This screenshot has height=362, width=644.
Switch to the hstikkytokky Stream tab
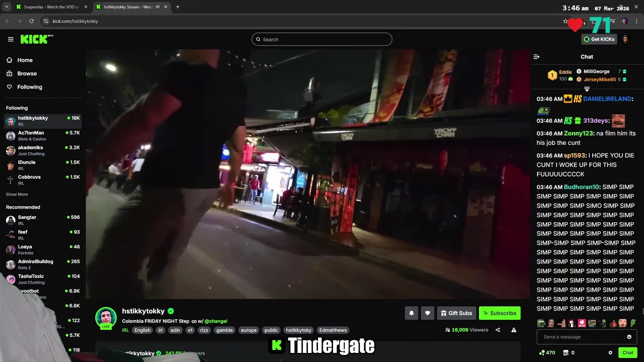[132, 7]
